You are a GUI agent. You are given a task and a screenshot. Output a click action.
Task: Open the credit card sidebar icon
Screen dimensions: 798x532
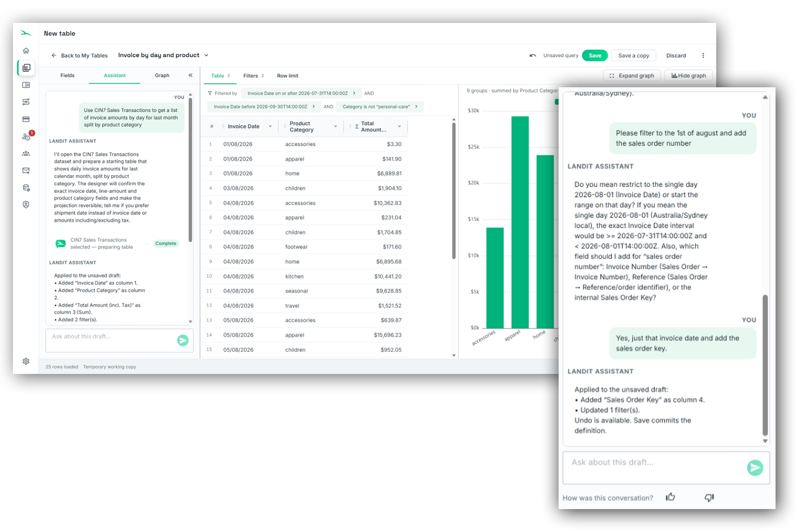(x=26, y=119)
